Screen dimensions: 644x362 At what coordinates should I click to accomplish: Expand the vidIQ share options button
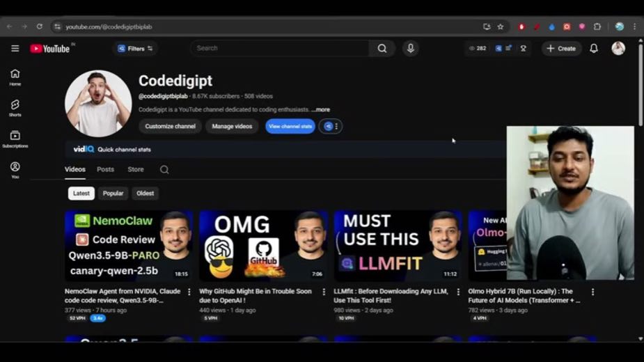330,126
